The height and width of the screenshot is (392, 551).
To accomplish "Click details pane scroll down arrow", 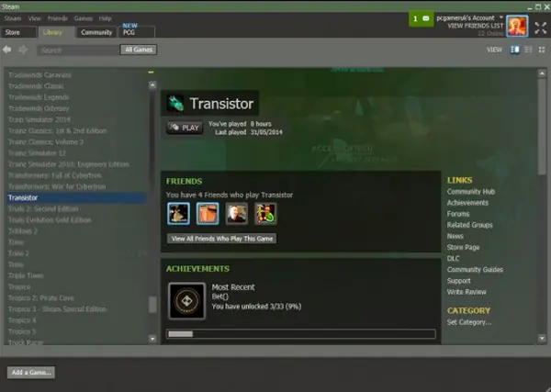I will pyautogui.click(x=542, y=338).
